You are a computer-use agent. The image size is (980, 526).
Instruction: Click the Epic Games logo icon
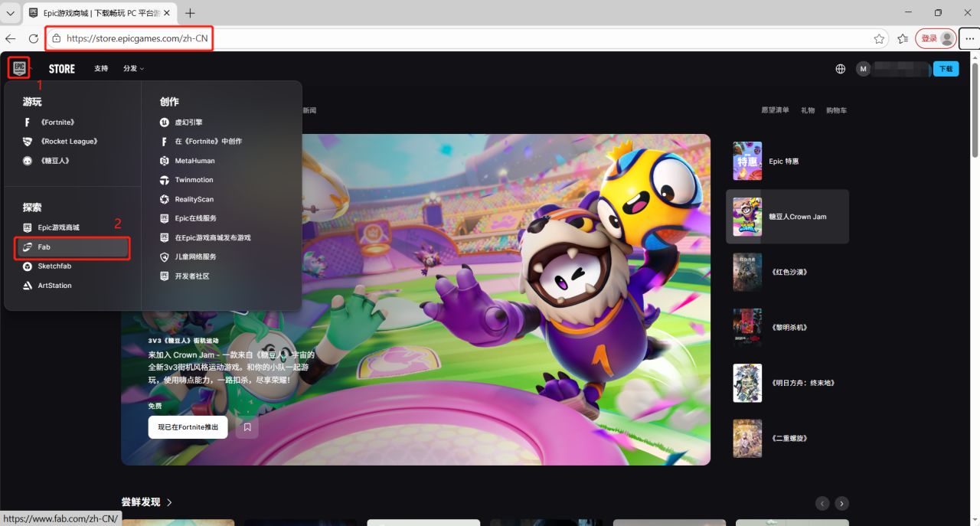19,67
